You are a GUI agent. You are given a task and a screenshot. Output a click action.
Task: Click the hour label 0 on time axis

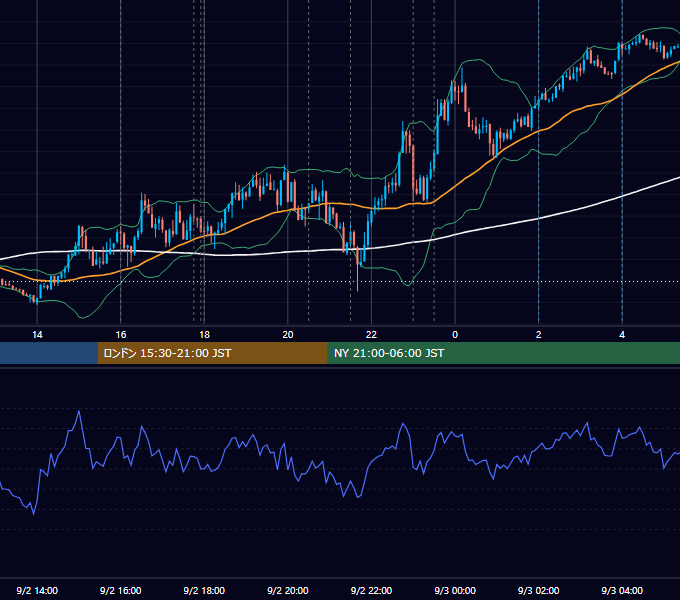pyautogui.click(x=455, y=334)
